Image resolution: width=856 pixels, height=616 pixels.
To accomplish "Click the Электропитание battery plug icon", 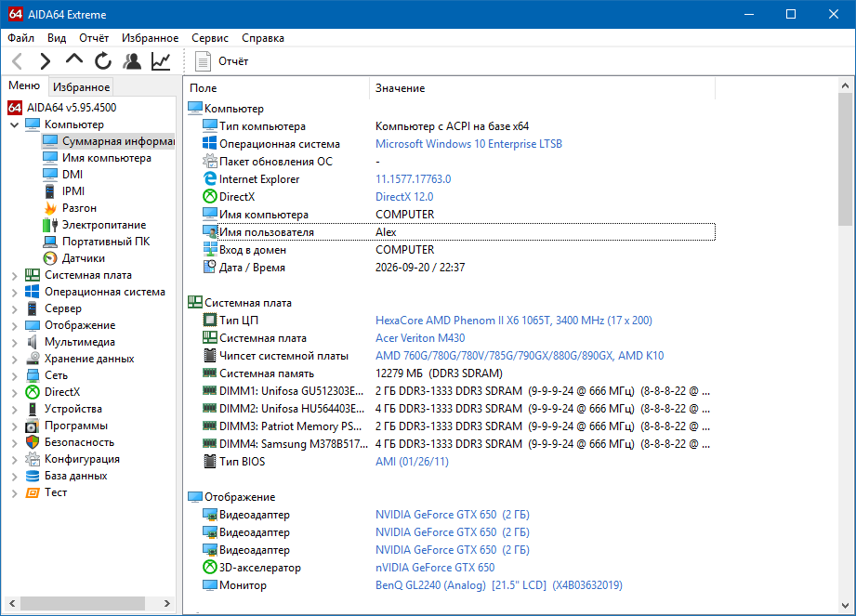I will click(x=49, y=225).
